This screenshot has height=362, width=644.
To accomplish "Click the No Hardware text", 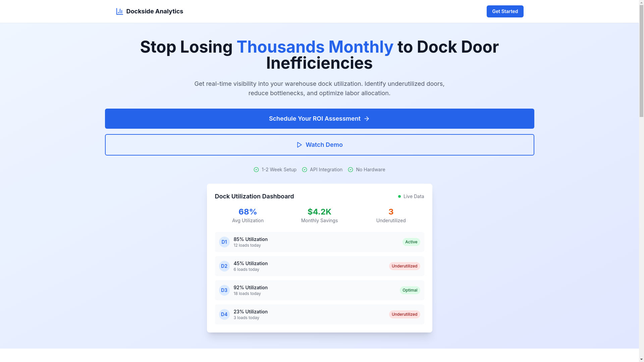I will point(371,170).
